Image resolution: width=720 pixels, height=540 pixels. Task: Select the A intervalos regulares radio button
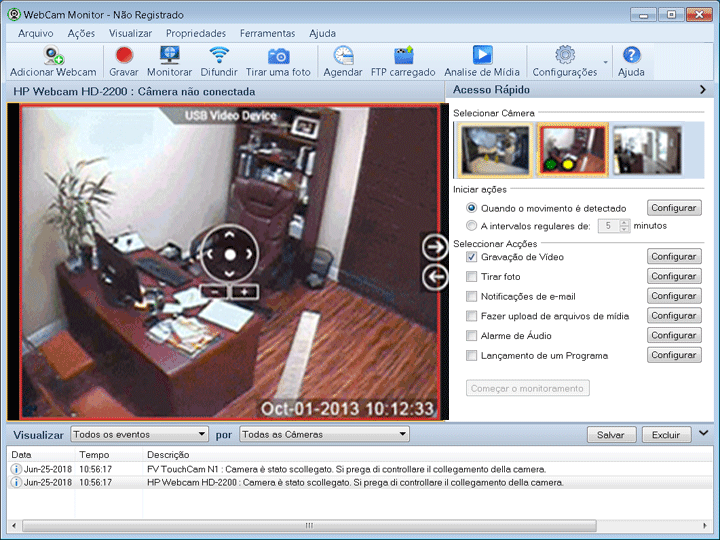472,226
